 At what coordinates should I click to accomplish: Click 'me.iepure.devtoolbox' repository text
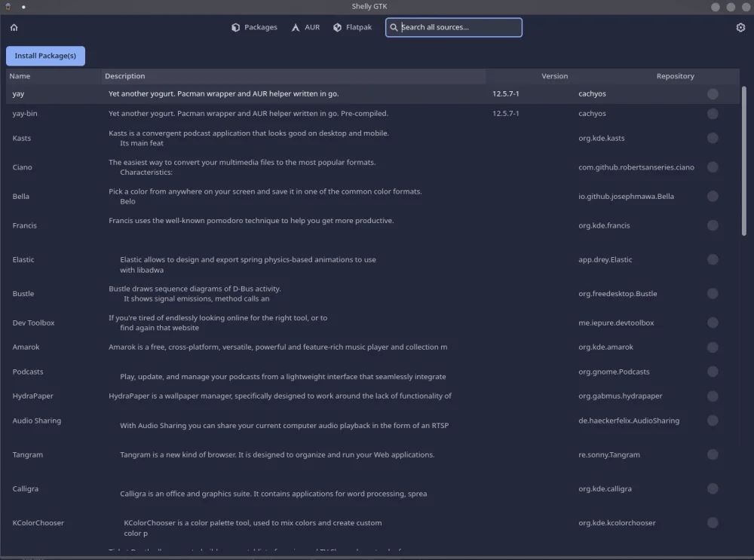616,323
